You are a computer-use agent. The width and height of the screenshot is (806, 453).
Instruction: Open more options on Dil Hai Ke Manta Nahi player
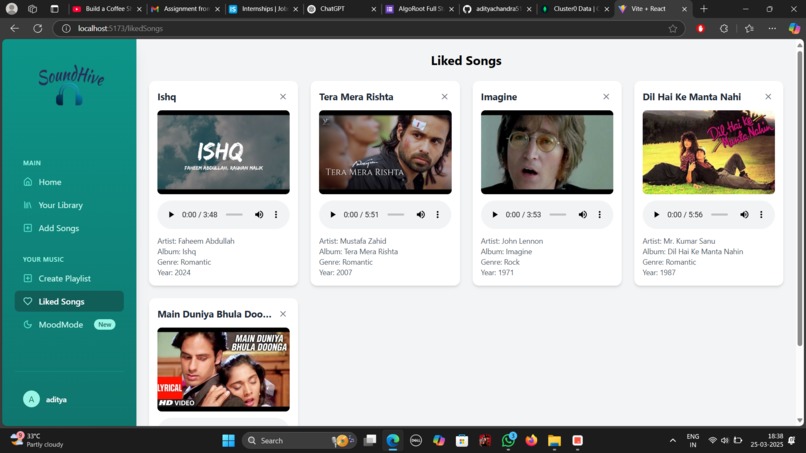tap(761, 214)
